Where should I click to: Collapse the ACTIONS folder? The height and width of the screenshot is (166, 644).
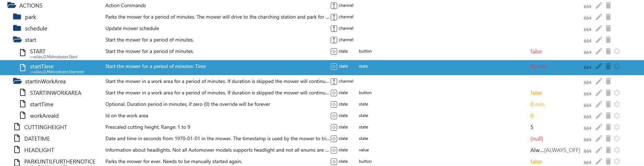point(11,5)
